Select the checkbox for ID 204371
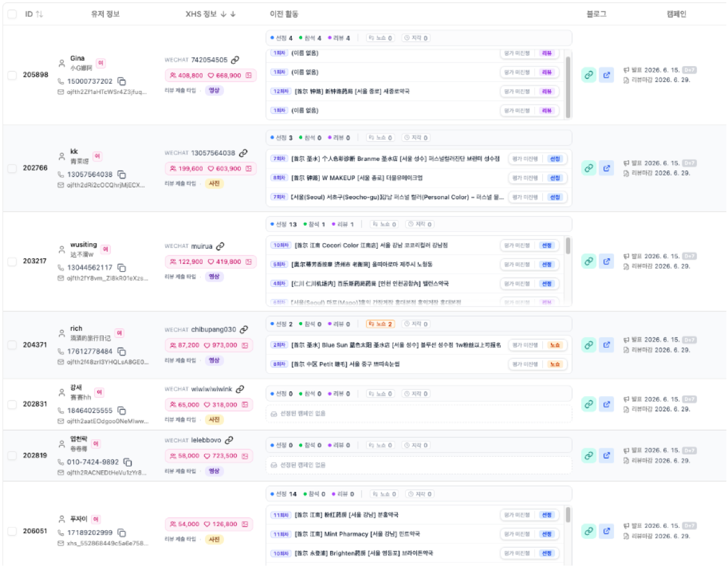 [12, 345]
